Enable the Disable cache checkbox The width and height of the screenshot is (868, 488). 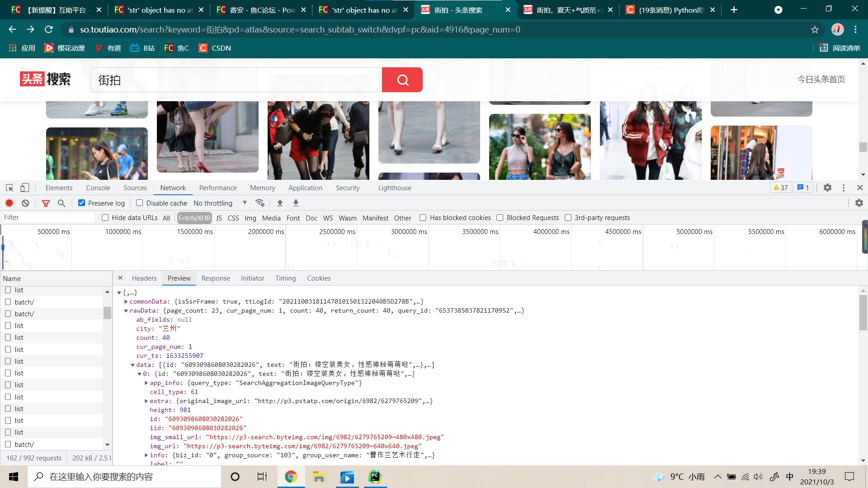139,203
